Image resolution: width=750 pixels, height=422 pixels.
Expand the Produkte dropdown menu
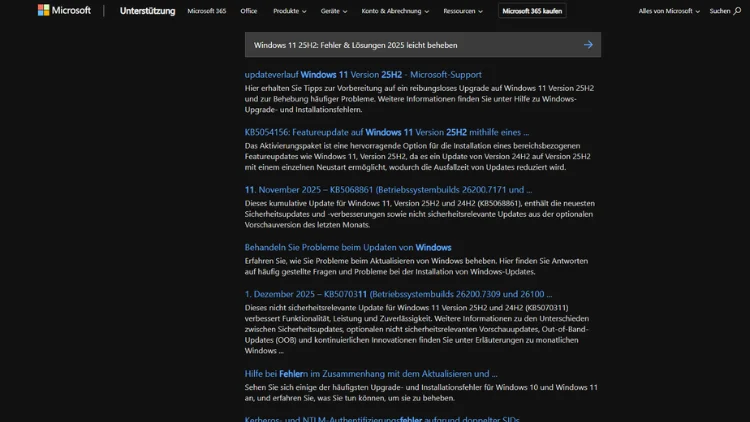pos(289,11)
